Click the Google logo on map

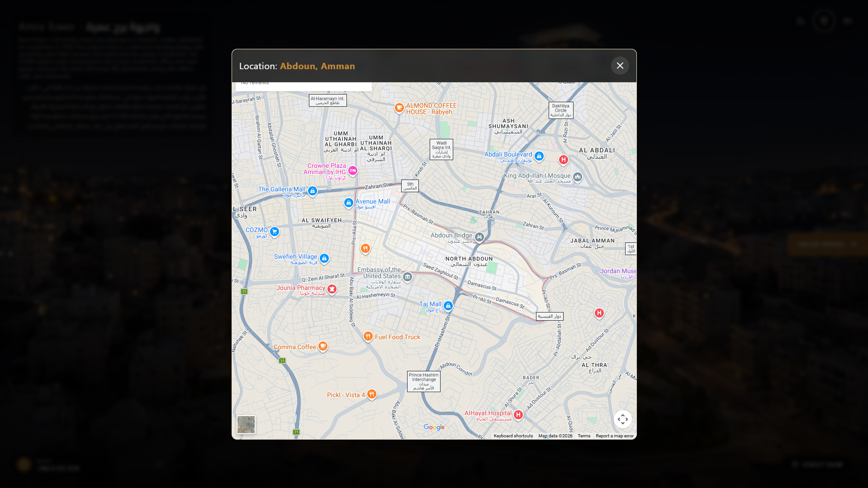(434, 427)
